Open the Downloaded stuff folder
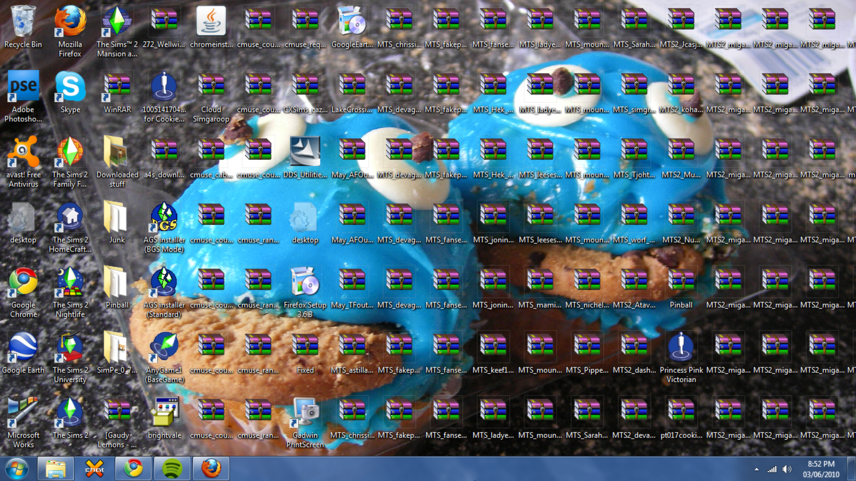This screenshot has width=856, height=481. point(117,162)
